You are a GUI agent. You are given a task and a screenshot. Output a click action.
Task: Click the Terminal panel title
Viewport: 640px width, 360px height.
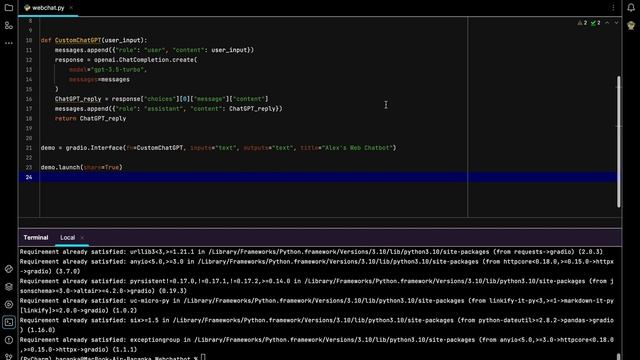coord(36,238)
